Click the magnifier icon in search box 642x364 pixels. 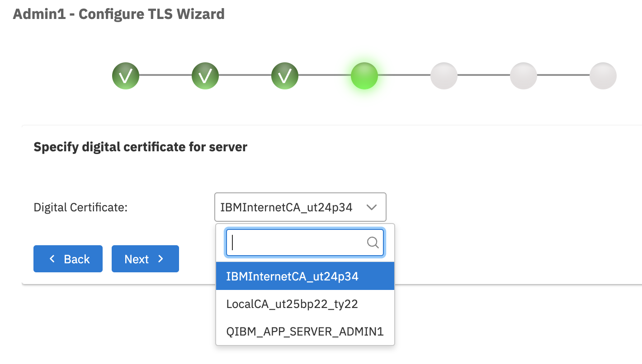(x=373, y=243)
